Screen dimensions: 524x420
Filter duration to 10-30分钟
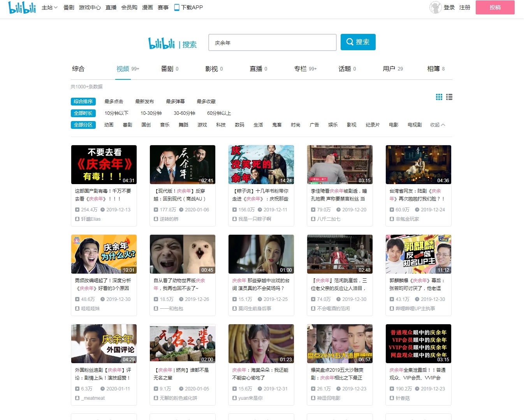coord(151,113)
